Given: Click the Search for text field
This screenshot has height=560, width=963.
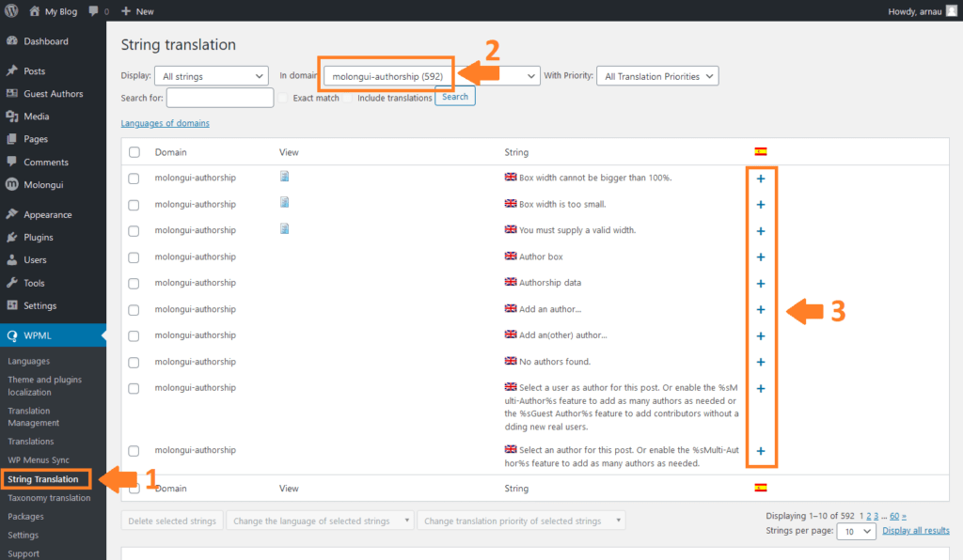Looking at the screenshot, I should (x=220, y=98).
